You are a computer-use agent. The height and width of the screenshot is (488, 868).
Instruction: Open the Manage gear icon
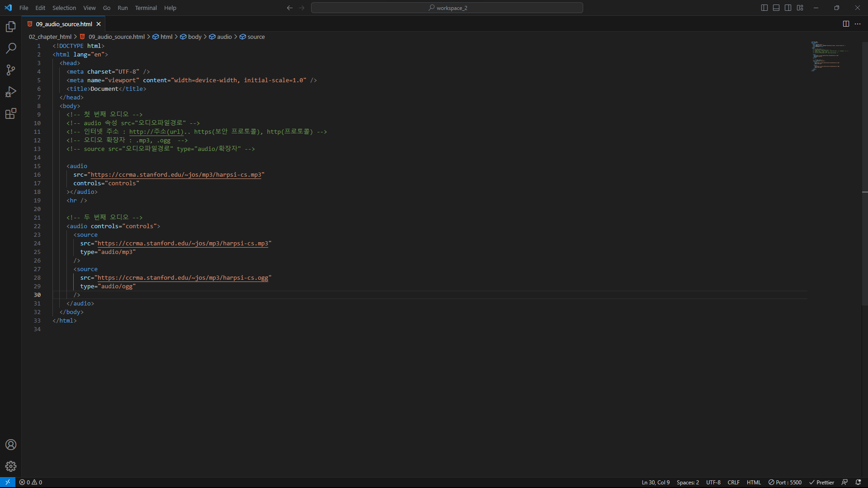click(11, 466)
